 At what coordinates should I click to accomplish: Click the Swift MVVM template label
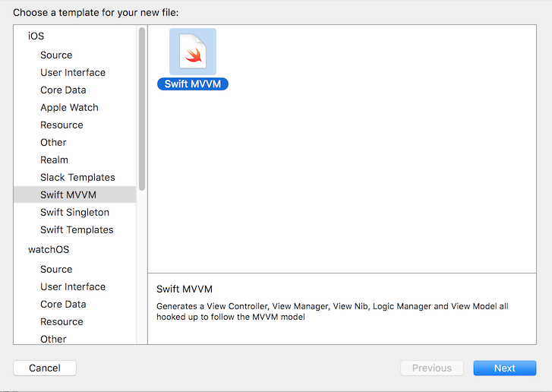(x=193, y=84)
